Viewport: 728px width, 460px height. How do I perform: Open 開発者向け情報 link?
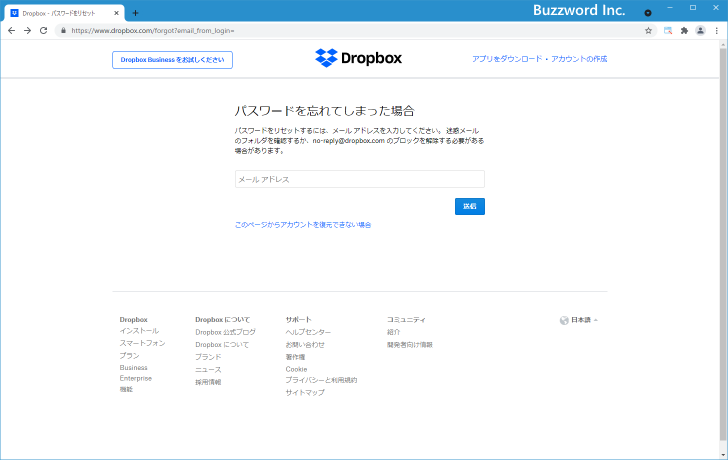click(x=410, y=345)
